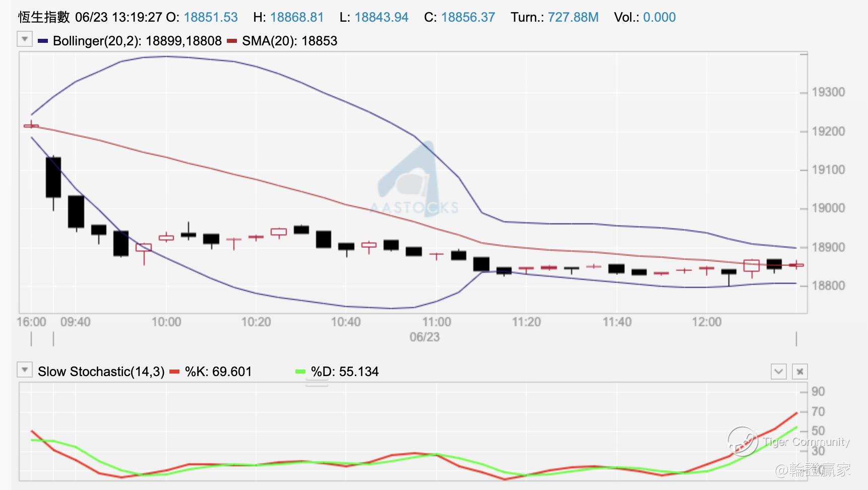Close the Slow Stochastic panel
The width and height of the screenshot is (868, 490).
[x=800, y=372]
